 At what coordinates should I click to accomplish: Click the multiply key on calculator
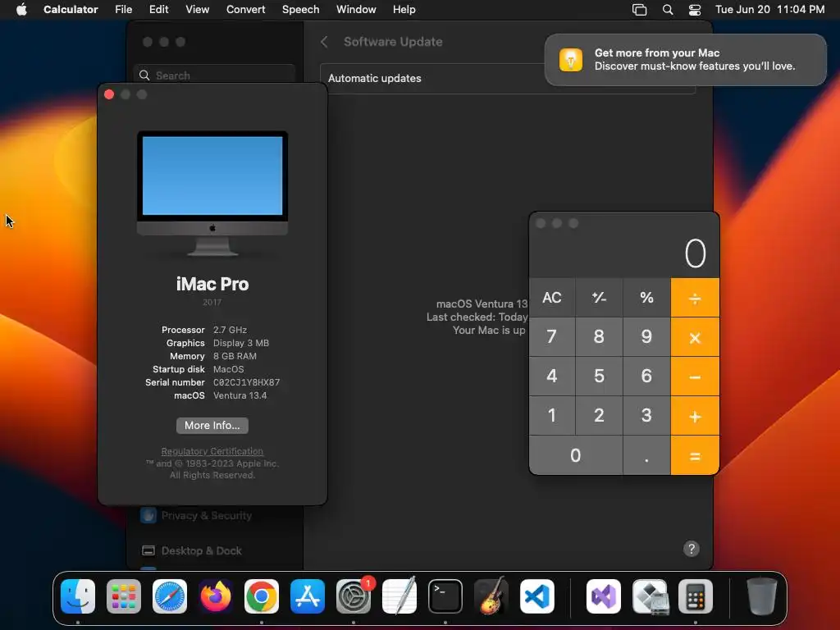(695, 337)
